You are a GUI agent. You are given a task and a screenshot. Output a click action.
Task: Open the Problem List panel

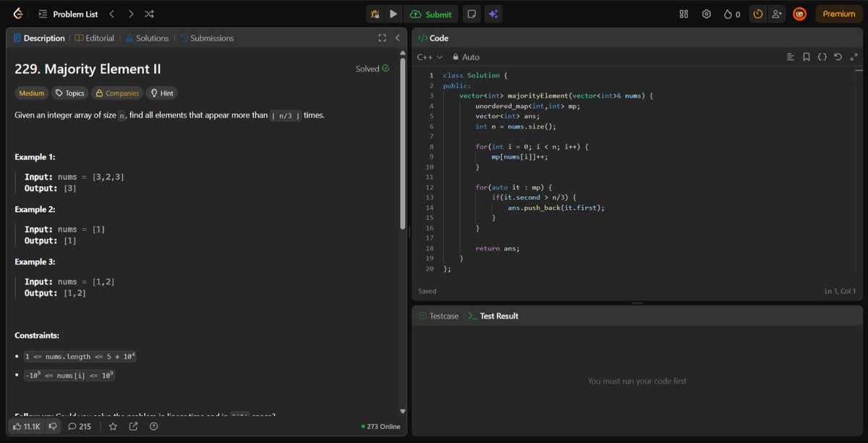coord(67,14)
